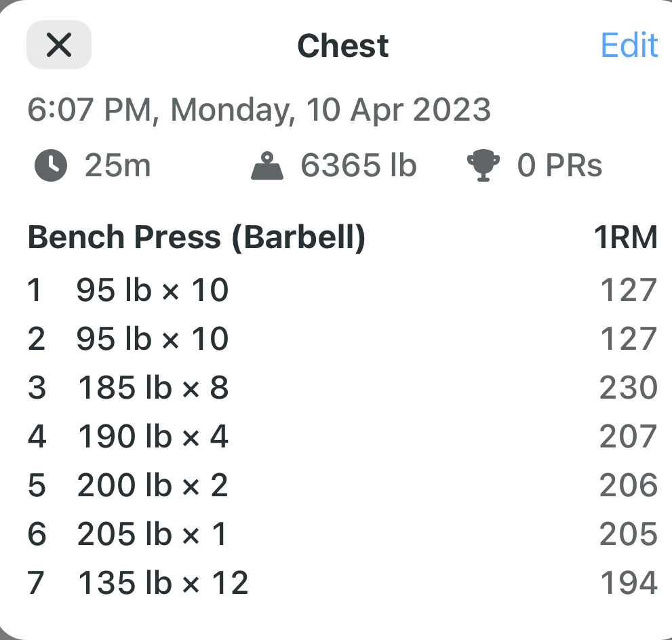The width and height of the screenshot is (672, 640).
Task: Select the 6365 lb total volume
Action: [x=359, y=165]
